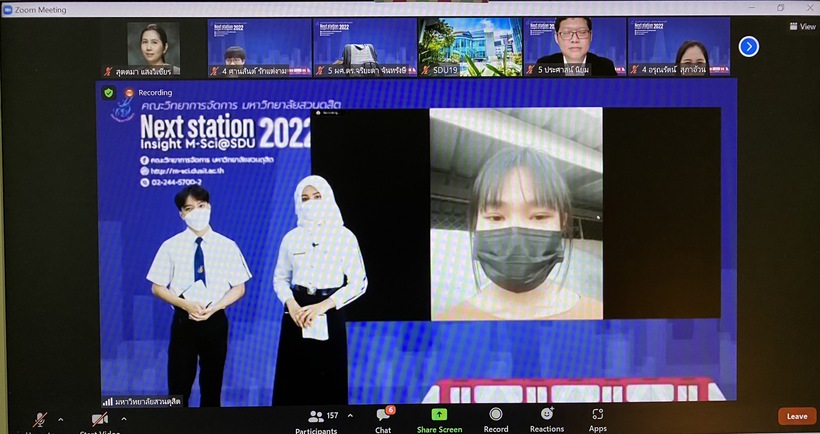Click the Zoom Meeting title bar icon
This screenshot has width=820, height=434.
click(x=7, y=9)
